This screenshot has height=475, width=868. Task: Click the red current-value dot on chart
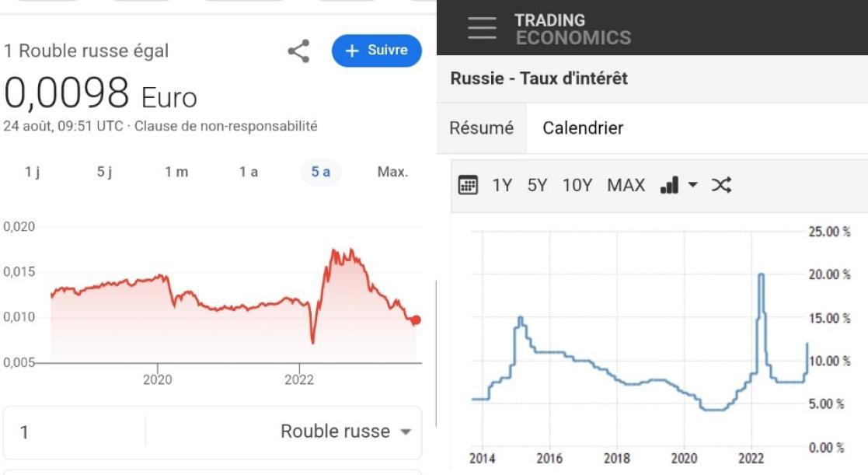[416, 320]
